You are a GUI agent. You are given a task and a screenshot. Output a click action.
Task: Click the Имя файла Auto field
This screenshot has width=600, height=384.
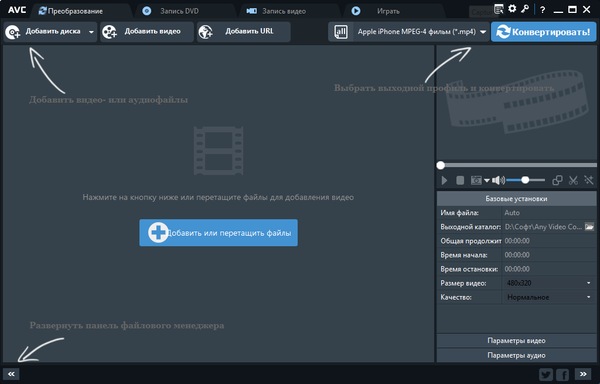tap(549, 213)
